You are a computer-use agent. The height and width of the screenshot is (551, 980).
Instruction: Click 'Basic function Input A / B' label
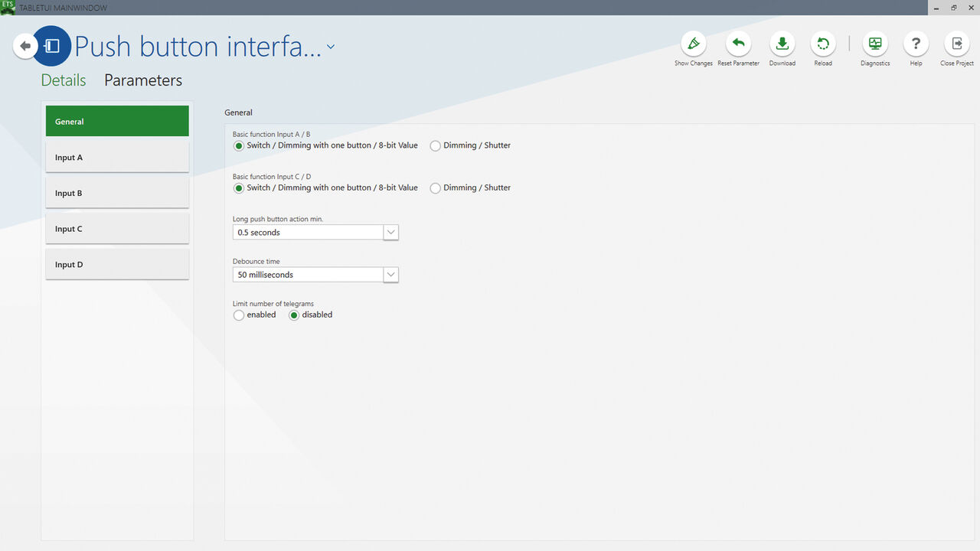pyautogui.click(x=272, y=134)
